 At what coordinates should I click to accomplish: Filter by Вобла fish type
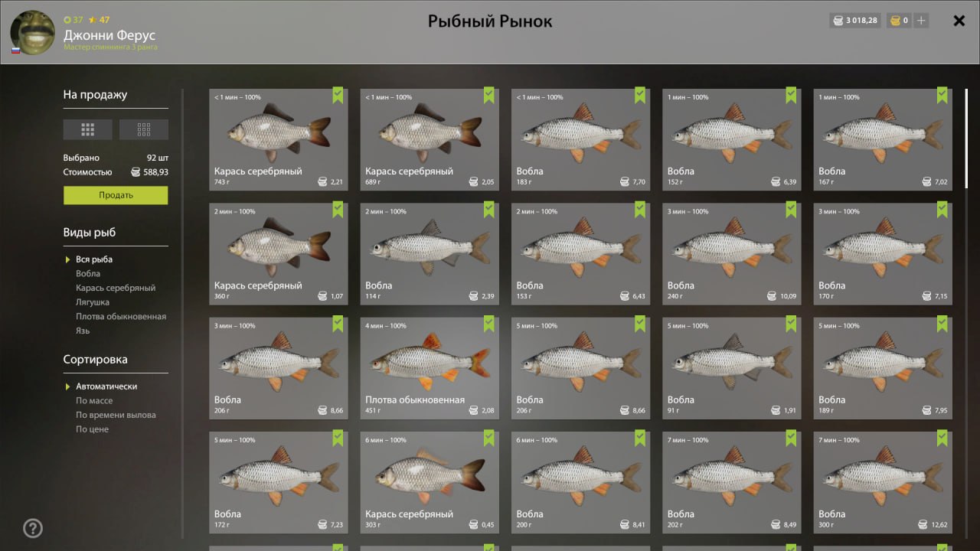click(x=88, y=273)
